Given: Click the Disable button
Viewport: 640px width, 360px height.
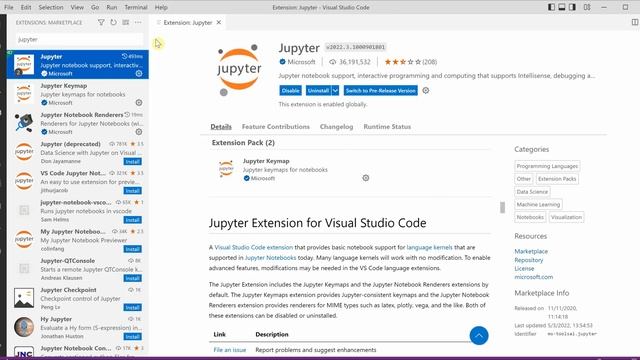Looking at the screenshot, I should 291,91.
